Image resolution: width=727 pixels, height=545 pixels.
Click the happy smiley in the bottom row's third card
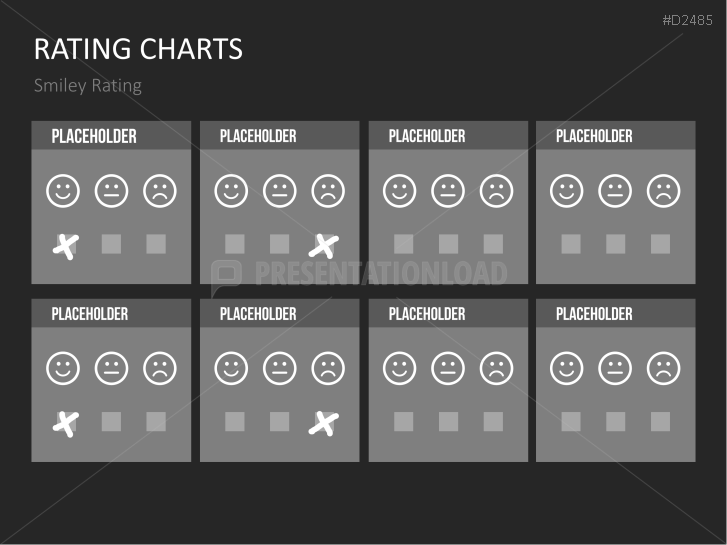point(400,369)
